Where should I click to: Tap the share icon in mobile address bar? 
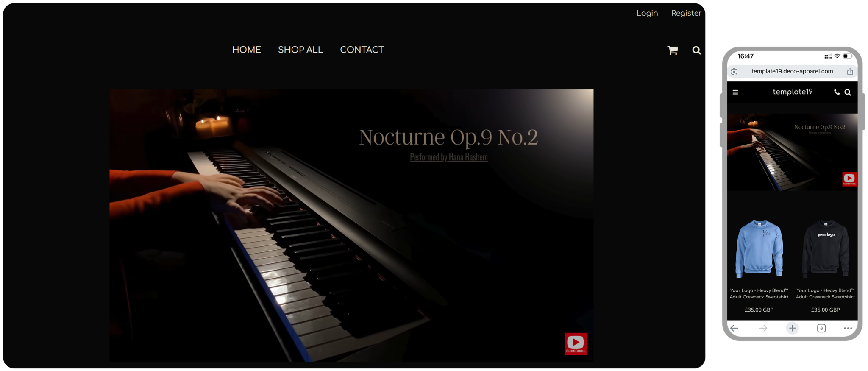point(850,72)
